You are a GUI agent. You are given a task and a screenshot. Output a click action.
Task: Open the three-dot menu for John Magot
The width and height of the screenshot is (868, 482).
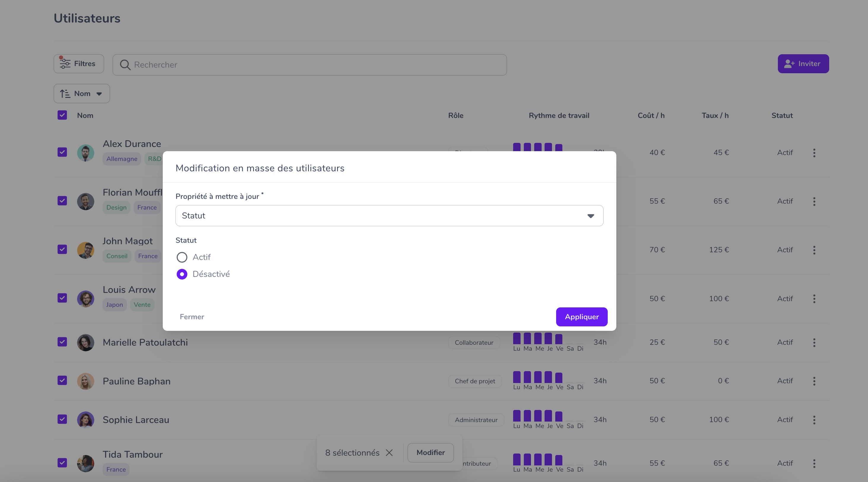click(814, 250)
